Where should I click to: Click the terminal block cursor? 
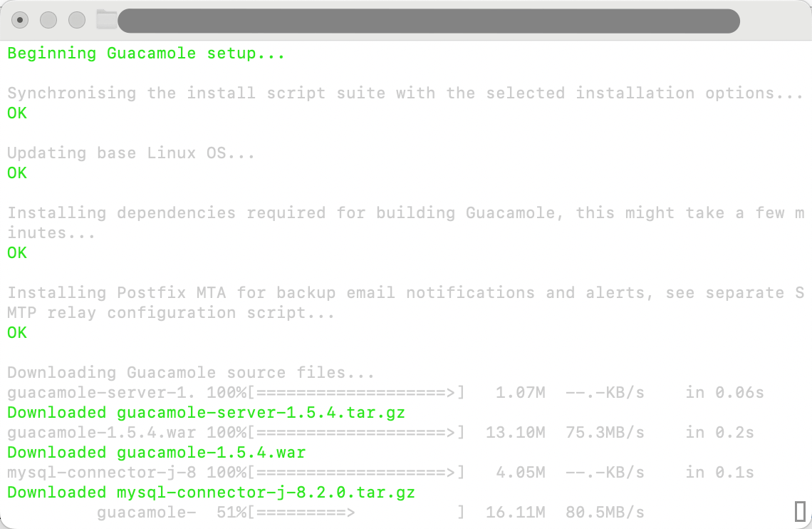(798, 512)
